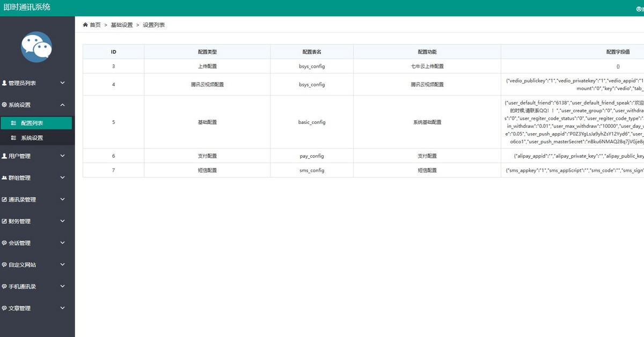Click the 配置功能 column header
This screenshot has height=337, width=644.
coord(427,52)
